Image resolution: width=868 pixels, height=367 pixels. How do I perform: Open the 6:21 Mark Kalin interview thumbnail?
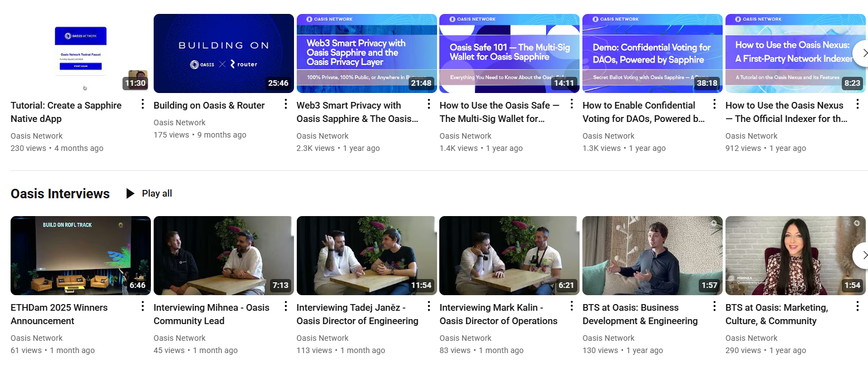tap(509, 256)
